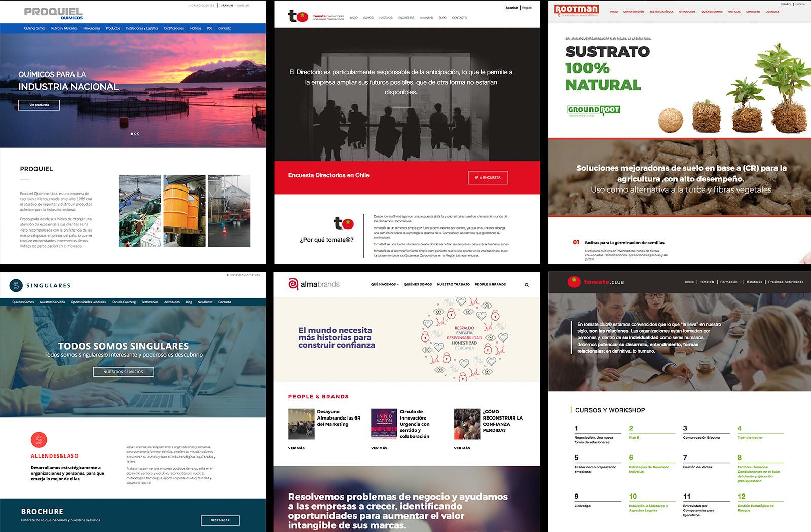Open Productos in Proquiel menu
This screenshot has width=811, height=532.
pos(113,28)
